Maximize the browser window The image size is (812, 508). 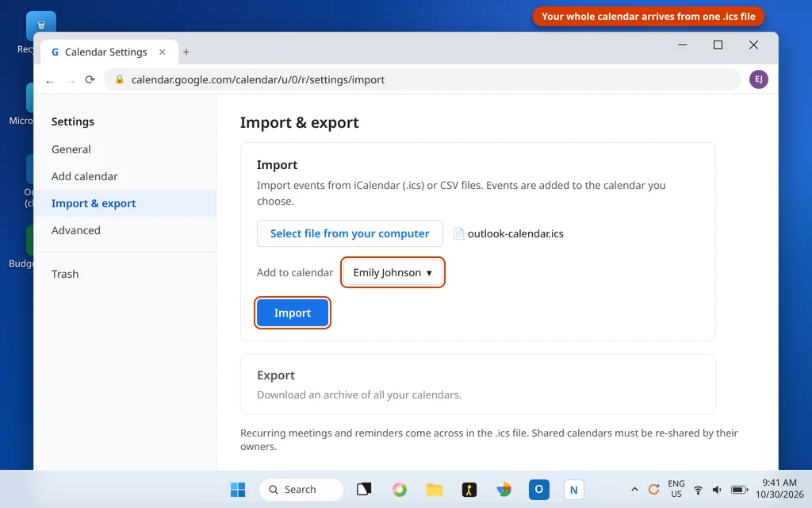pos(718,45)
